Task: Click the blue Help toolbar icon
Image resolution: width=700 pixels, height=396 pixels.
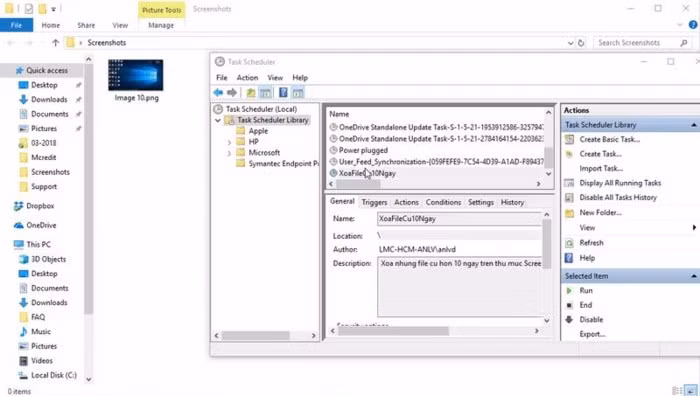Action: click(x=283, y=92)
